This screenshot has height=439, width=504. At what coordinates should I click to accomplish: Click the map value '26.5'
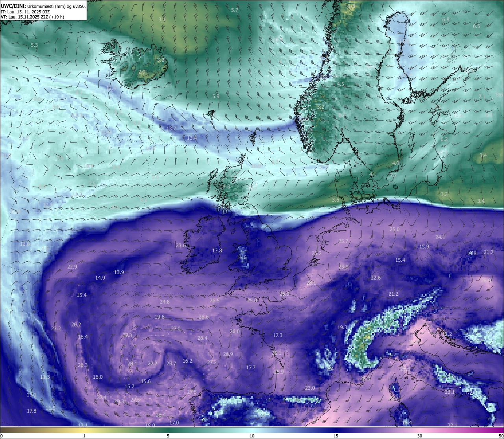click(215, 300)
